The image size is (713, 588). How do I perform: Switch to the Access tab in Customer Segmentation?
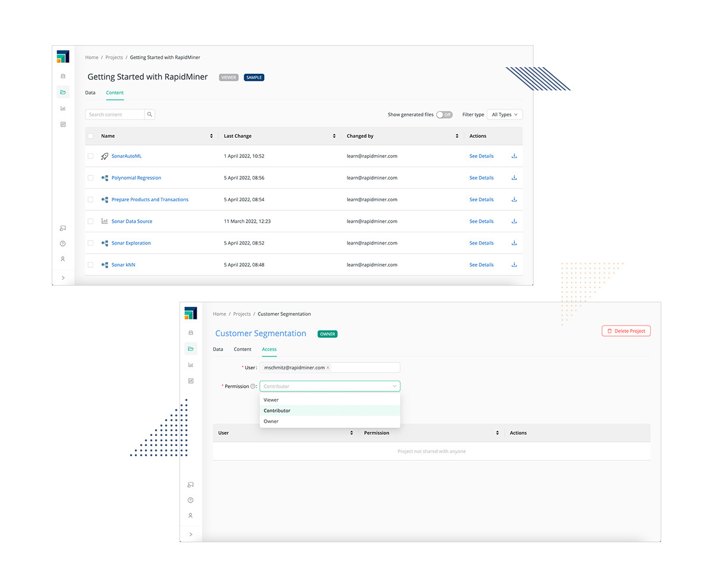269,349
